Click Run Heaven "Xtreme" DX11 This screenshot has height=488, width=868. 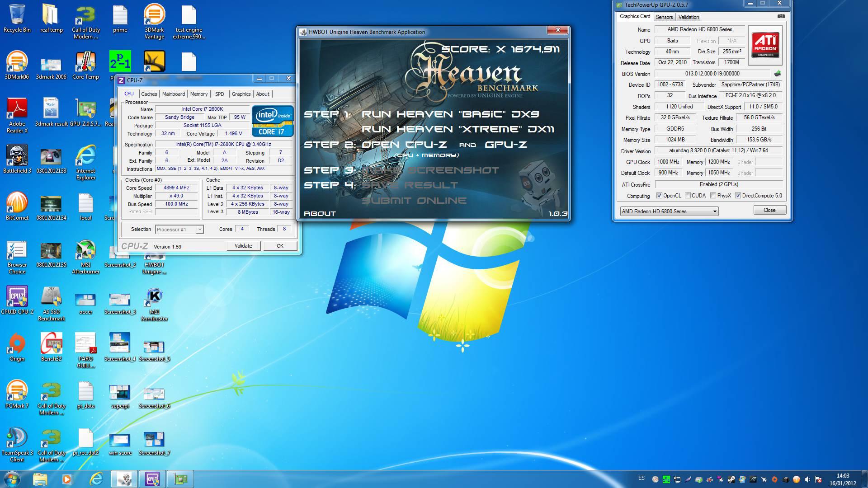point(458,129)
